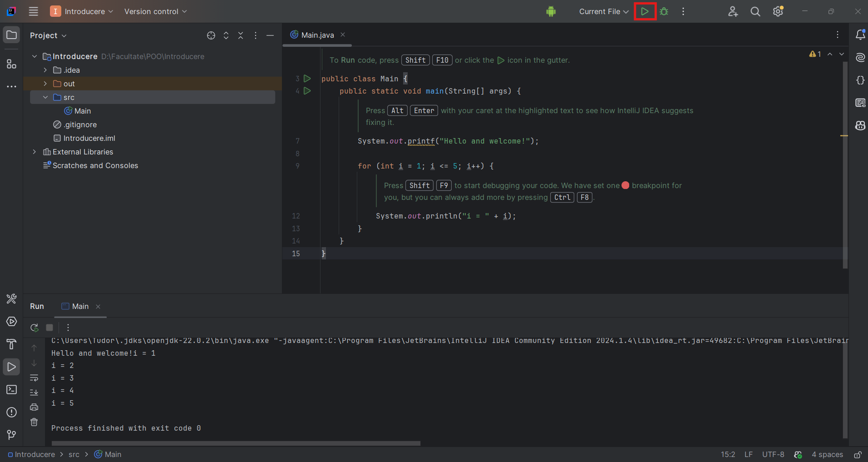Open the Current File run configuration dropdown
868x462 pixels.
tap(603, 11)
